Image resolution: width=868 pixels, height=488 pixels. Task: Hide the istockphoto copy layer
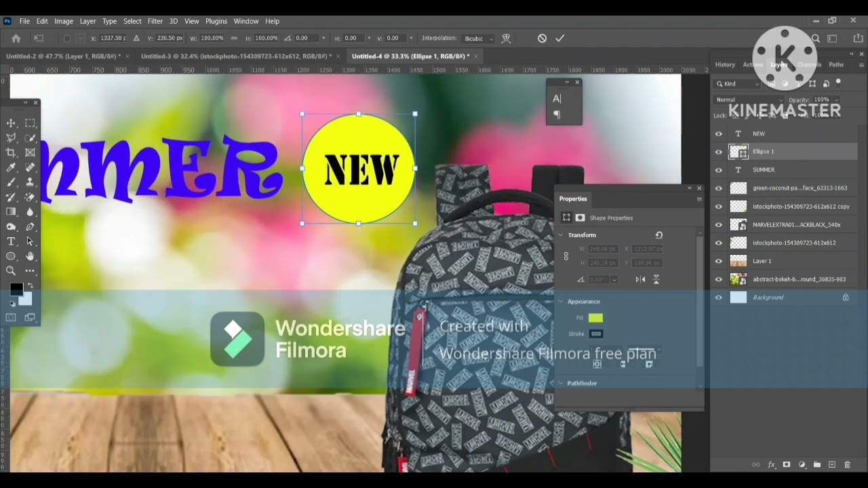click(719, 207)
